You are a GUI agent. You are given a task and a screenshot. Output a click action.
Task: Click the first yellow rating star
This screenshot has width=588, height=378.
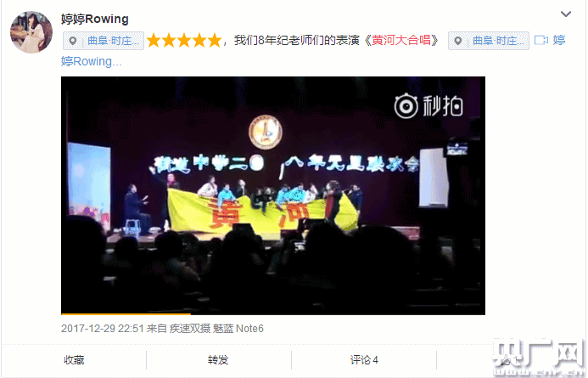[x=154, y=41]
